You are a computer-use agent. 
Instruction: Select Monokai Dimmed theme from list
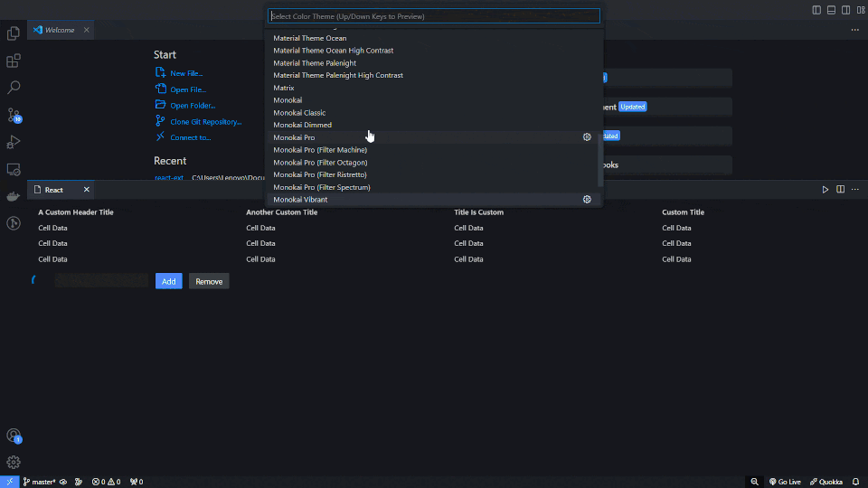pos(302,125)
